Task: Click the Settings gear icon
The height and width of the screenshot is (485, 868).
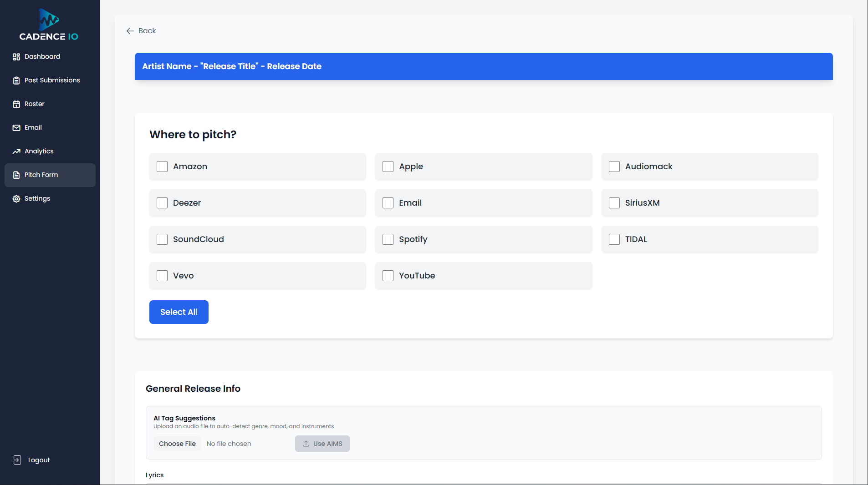Action: 16,199
